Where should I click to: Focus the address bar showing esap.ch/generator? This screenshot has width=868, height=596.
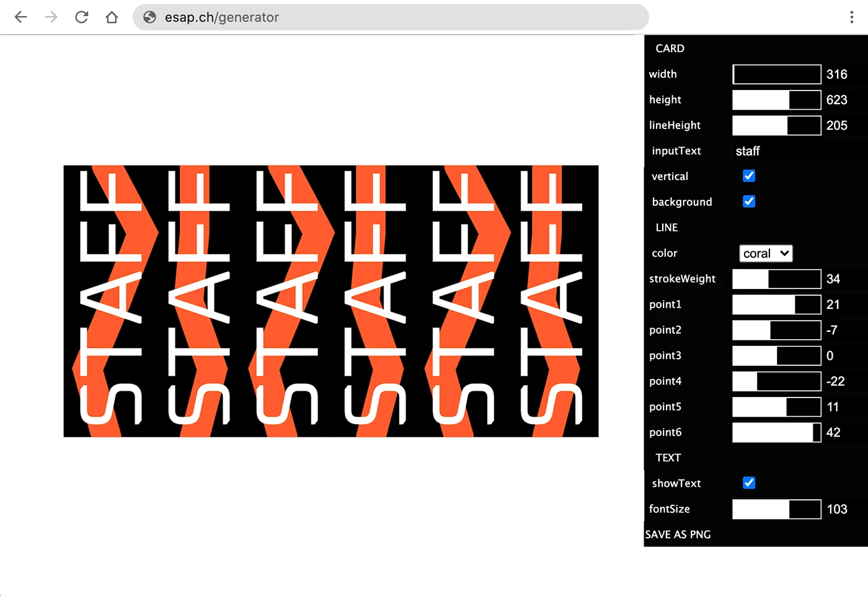(391, 17)
